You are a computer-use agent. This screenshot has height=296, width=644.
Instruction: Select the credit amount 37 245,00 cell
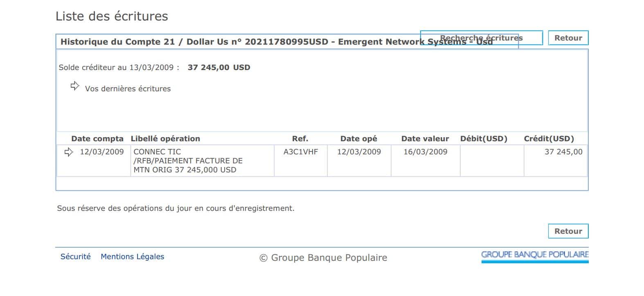click(555, 160)
